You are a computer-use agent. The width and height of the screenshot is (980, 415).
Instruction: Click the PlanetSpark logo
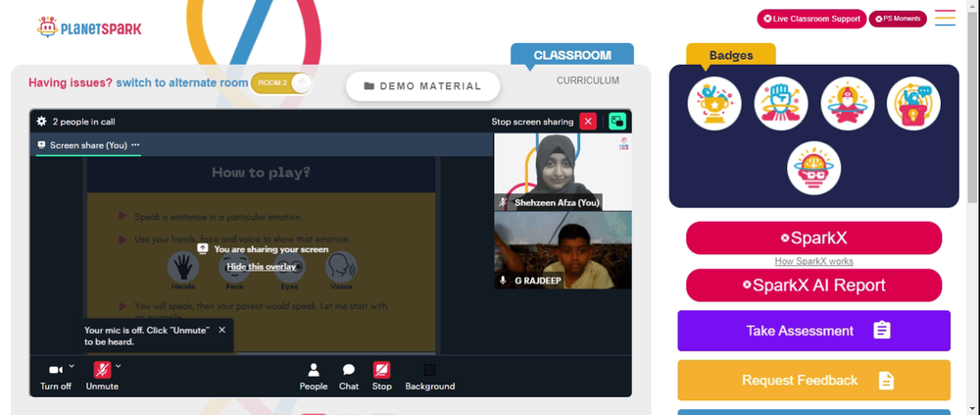point(89,27)
